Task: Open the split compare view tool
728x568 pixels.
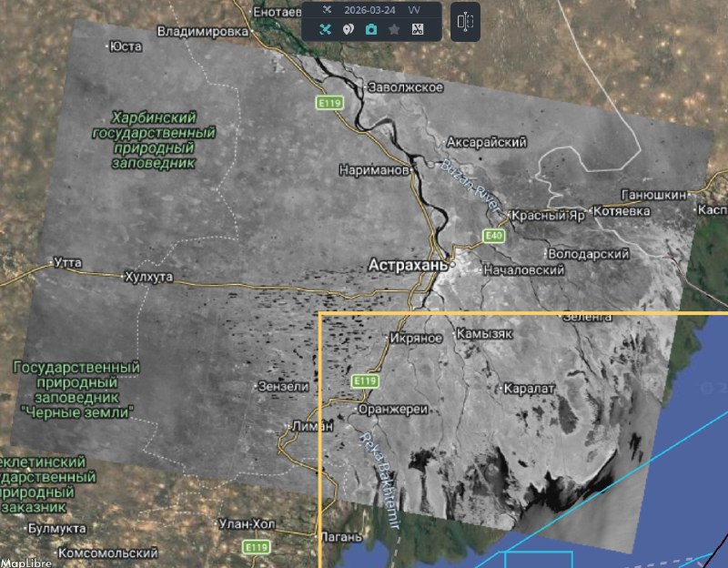Action: [465, 22]
